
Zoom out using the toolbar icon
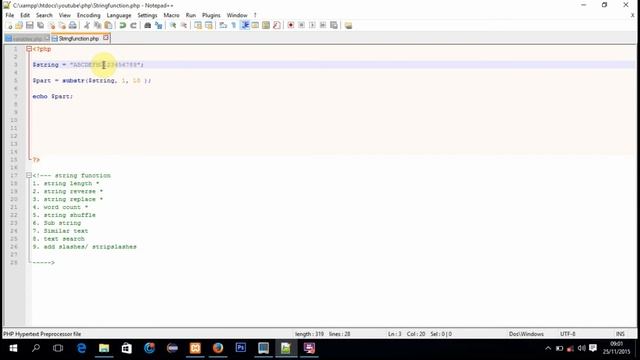(184, 26)
